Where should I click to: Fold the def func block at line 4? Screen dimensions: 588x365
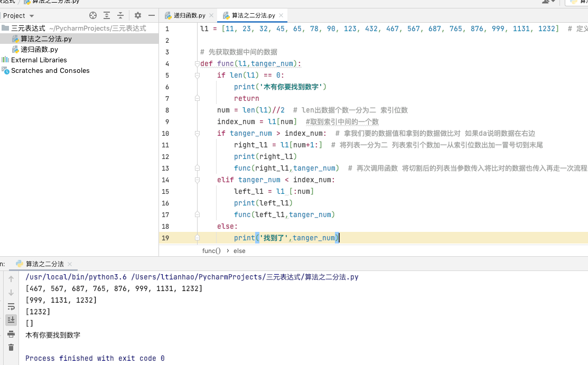[197, 64]
